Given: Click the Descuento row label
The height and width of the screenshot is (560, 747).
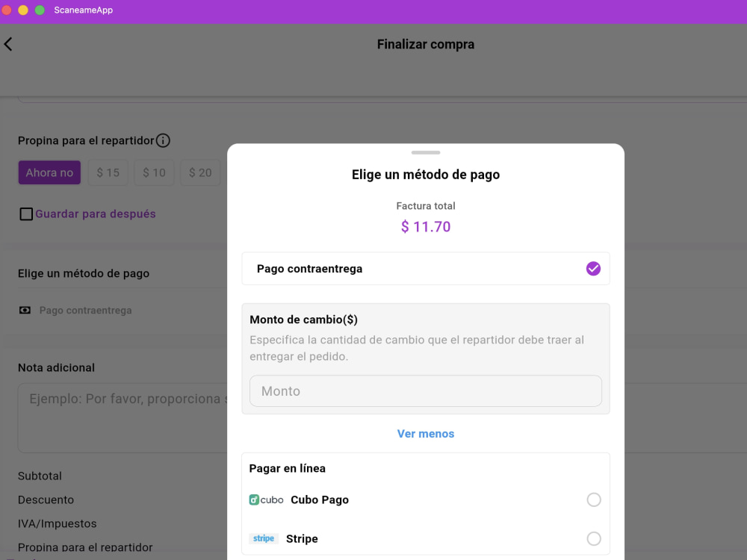Looking at the screenshot, I should point(46,500).
